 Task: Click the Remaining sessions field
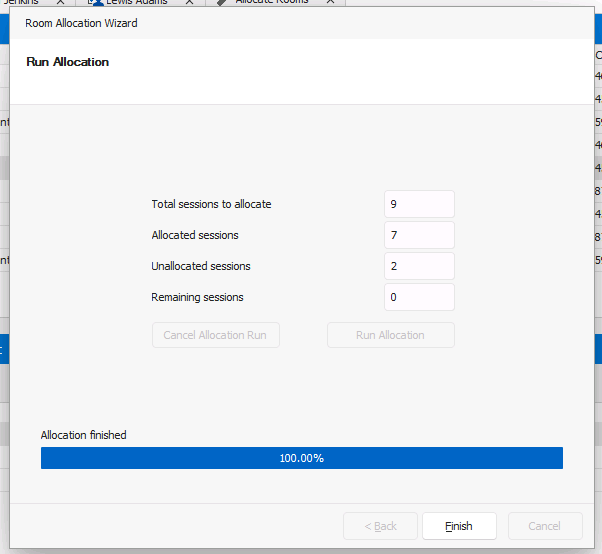(x=419, y=297)
